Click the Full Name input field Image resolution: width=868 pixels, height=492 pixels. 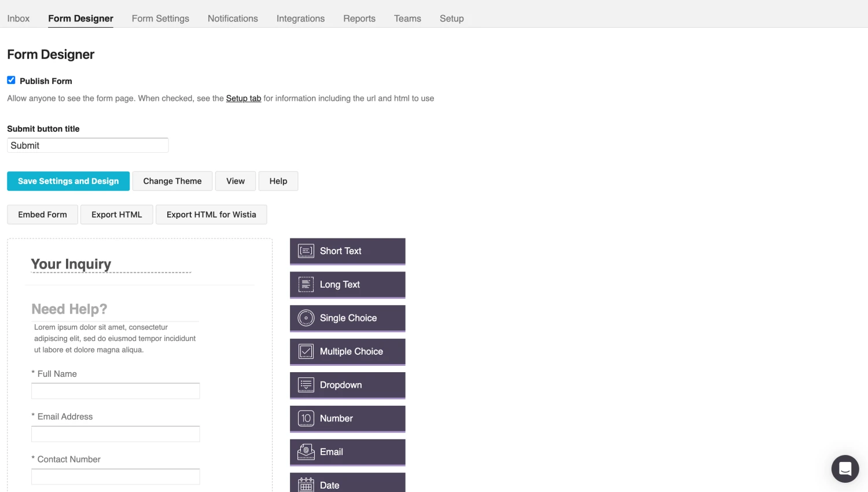(116, 391)
